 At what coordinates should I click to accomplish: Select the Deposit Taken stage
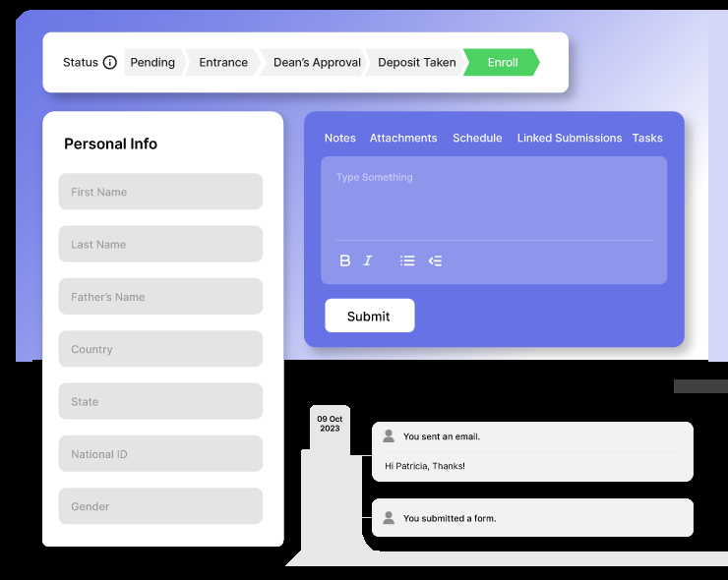417,63
